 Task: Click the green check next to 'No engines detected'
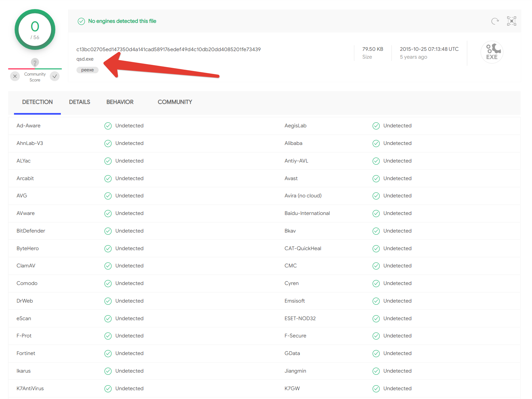coord(81,21)
